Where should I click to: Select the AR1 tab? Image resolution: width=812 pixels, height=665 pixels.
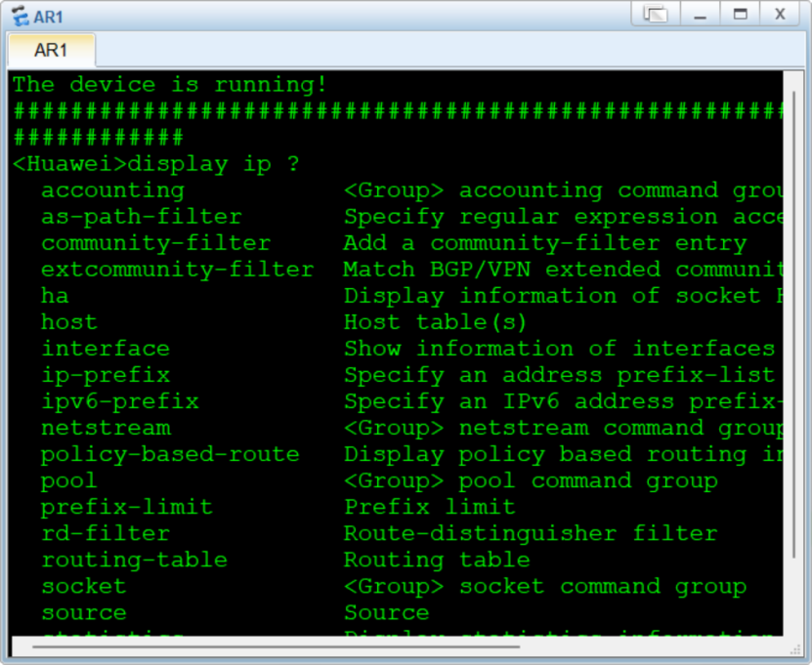pyautogui.click(x=51, y=50)
